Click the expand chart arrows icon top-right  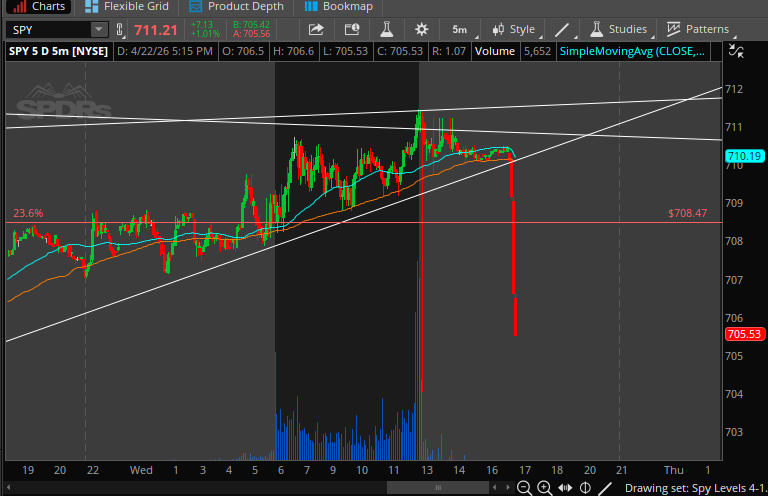[736, 50]
